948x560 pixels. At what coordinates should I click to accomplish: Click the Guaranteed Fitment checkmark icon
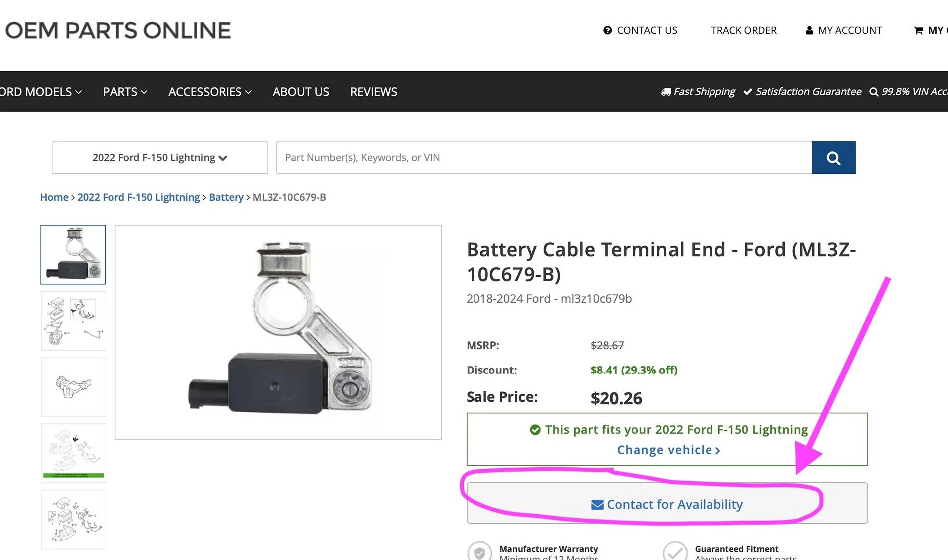point(675,551)
